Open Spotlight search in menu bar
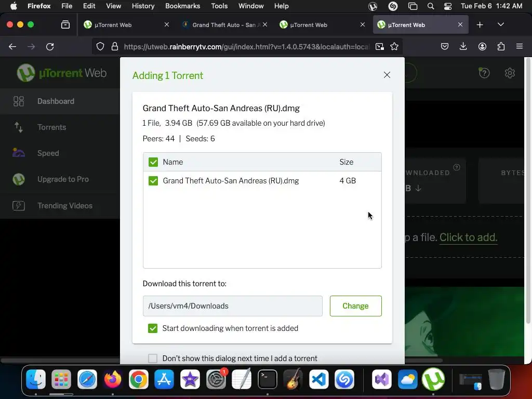 [x=431, y=6]
